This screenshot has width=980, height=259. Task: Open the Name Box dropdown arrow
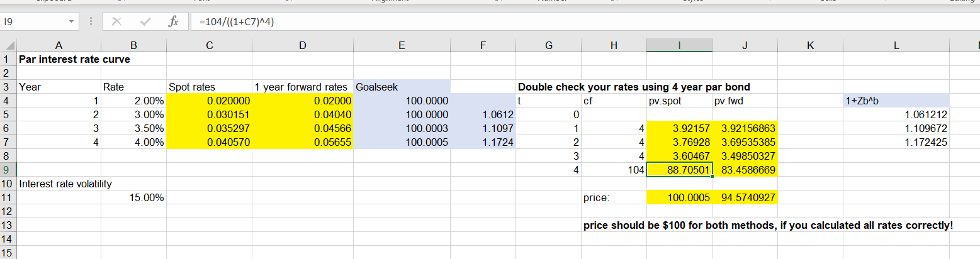click(72, 21)
